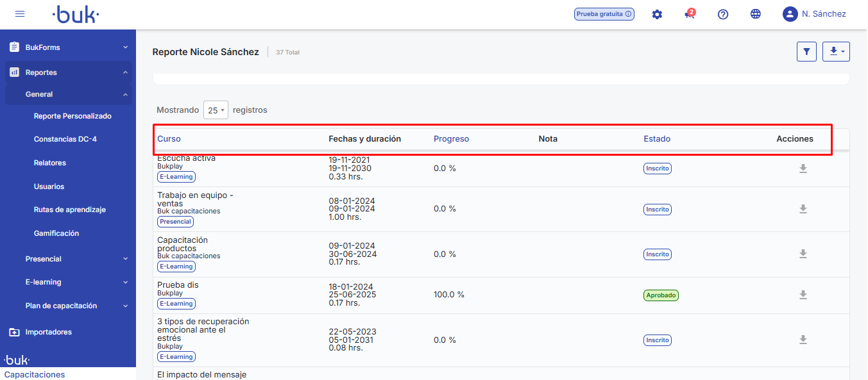
Task: Click the help question mark icon
Action: (x=723, y=14)
